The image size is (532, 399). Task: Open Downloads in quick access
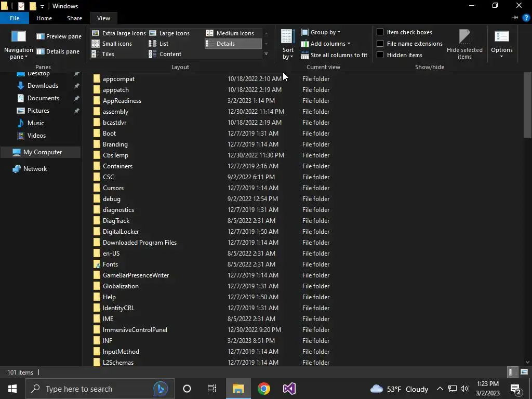point(43,86)
